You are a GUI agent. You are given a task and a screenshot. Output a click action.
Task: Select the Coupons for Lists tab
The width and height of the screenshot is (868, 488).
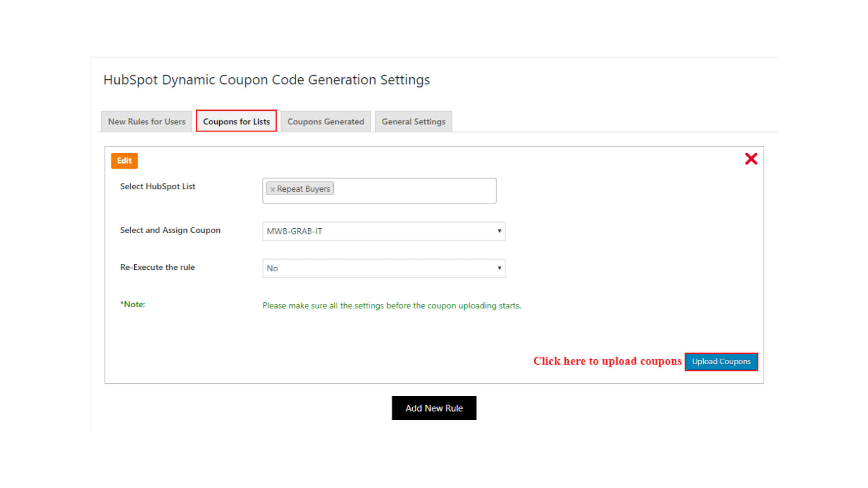pyautogui.click(x=236, y=122)
